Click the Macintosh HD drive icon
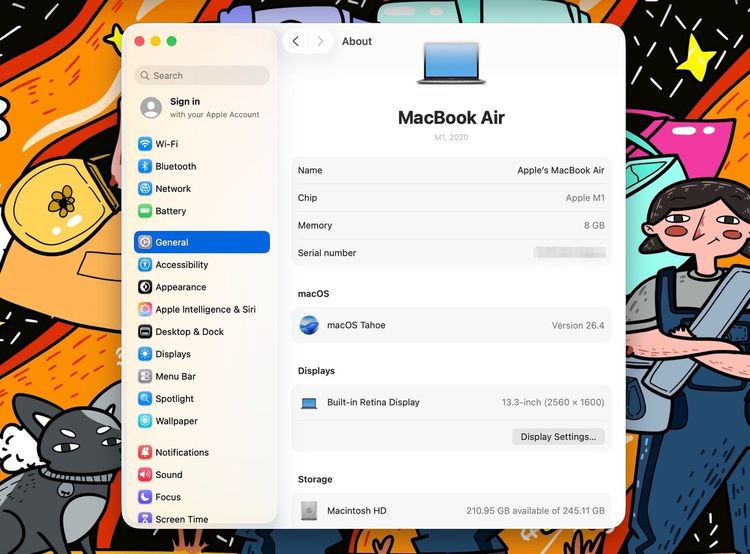Viewport: 750px width, 554px height. [309, 510]
